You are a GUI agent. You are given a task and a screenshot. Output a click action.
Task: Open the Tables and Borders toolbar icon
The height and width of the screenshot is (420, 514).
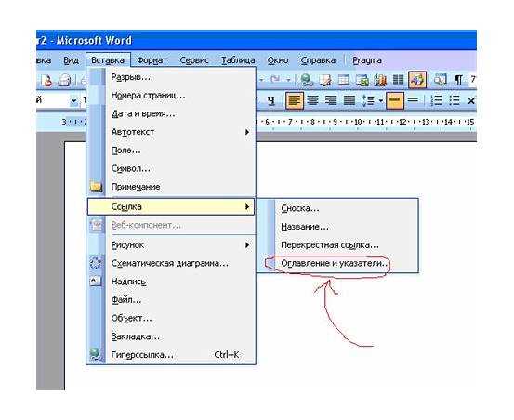tap(325, 80)
